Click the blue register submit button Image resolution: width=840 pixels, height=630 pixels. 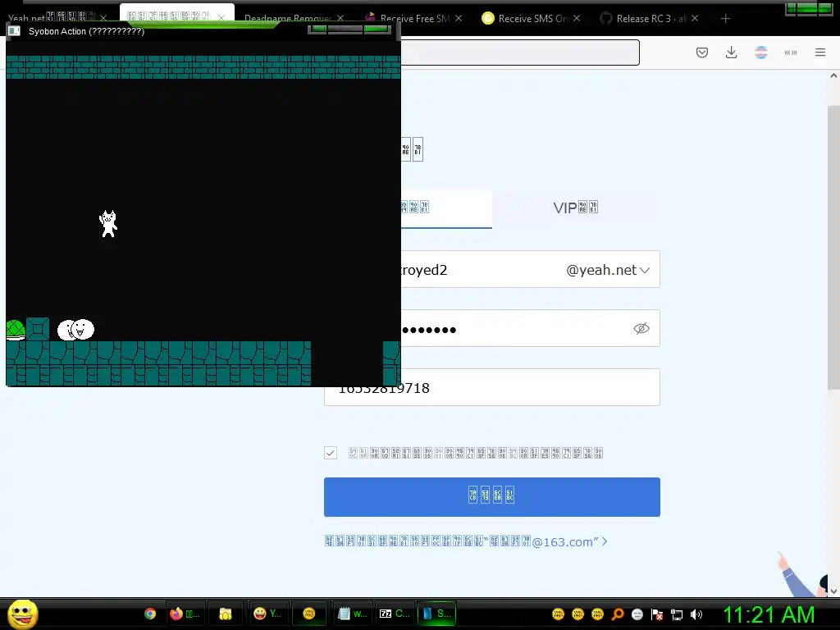492,497
